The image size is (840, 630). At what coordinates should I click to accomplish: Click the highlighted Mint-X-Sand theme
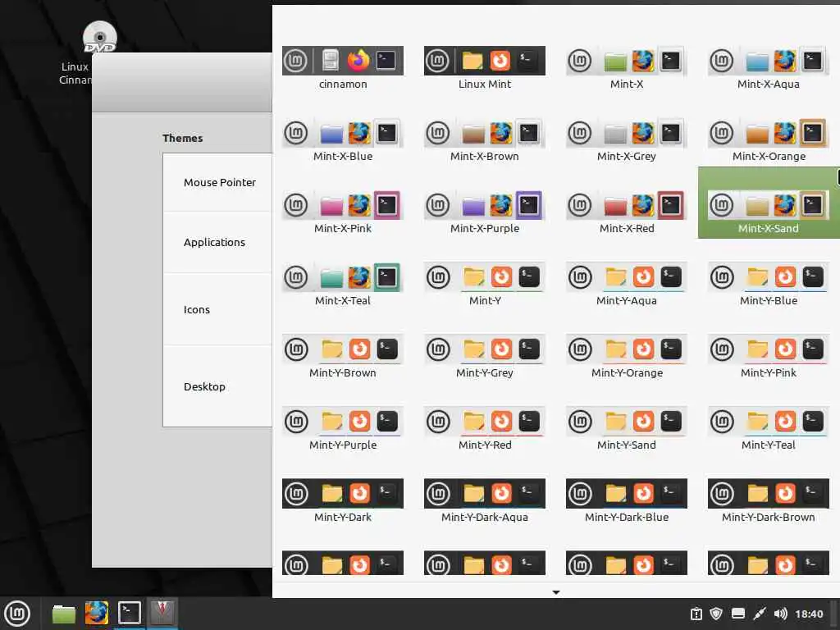click(768, 203)
